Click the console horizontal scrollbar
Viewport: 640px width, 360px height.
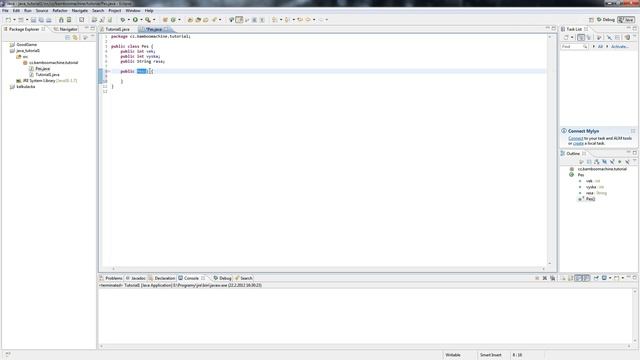364,347
